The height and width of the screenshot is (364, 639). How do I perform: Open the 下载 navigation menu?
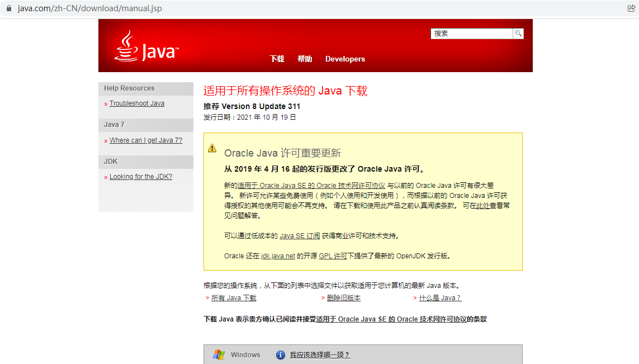tap(277, 59)
